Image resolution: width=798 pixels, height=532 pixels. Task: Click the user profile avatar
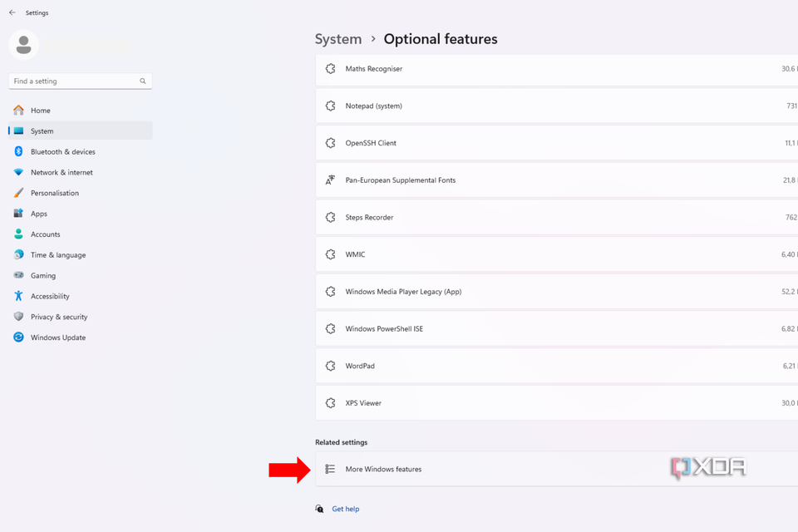coord(23,45)
